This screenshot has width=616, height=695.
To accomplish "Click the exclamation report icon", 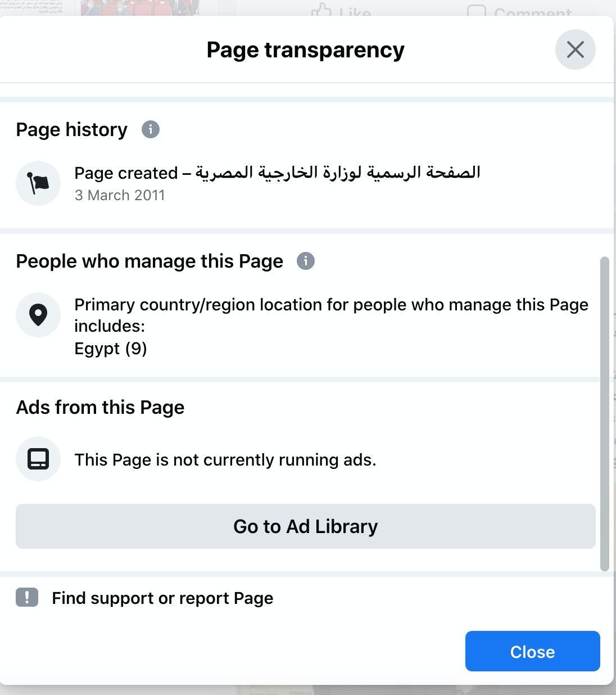I will (27, 597).
